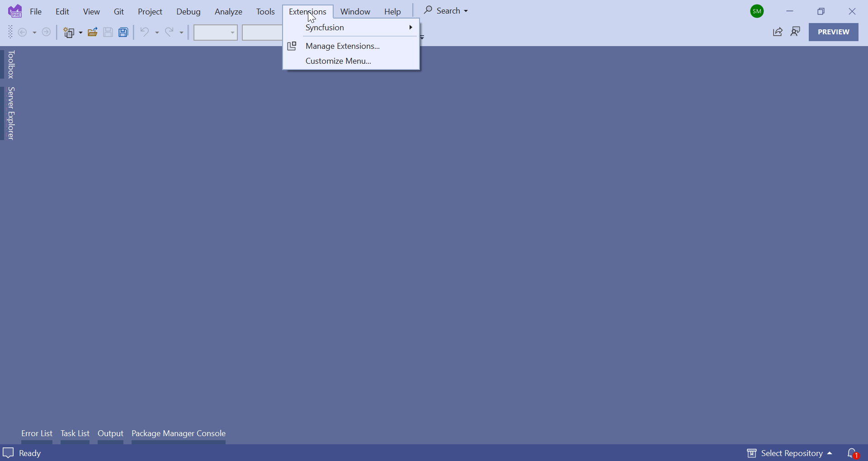Undo the last action using the toolbar icon
This screenshot has width=868, height=461.
146,32
